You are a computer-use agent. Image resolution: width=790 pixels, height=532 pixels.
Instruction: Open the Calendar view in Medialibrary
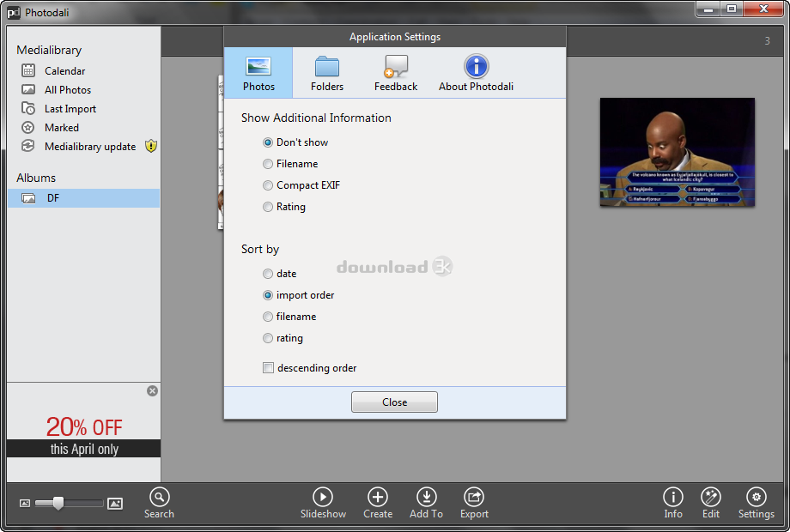click(x=64, y=71)
